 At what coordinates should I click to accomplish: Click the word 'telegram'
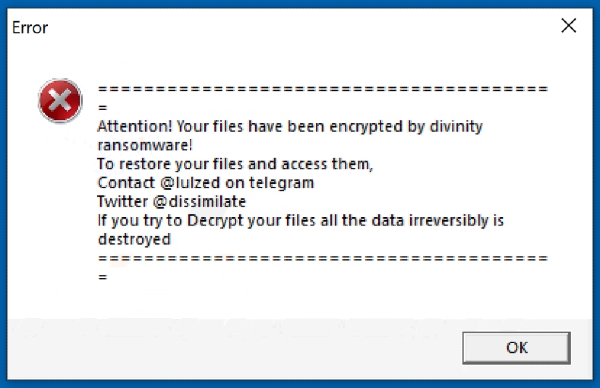(x=281, y=183)
